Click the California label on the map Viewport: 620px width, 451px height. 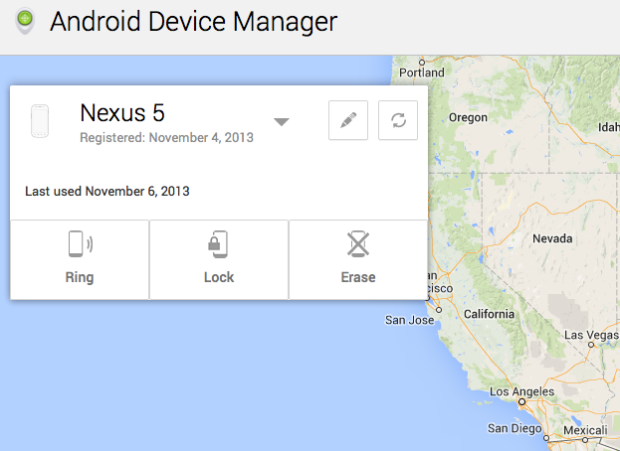(489, 314)
